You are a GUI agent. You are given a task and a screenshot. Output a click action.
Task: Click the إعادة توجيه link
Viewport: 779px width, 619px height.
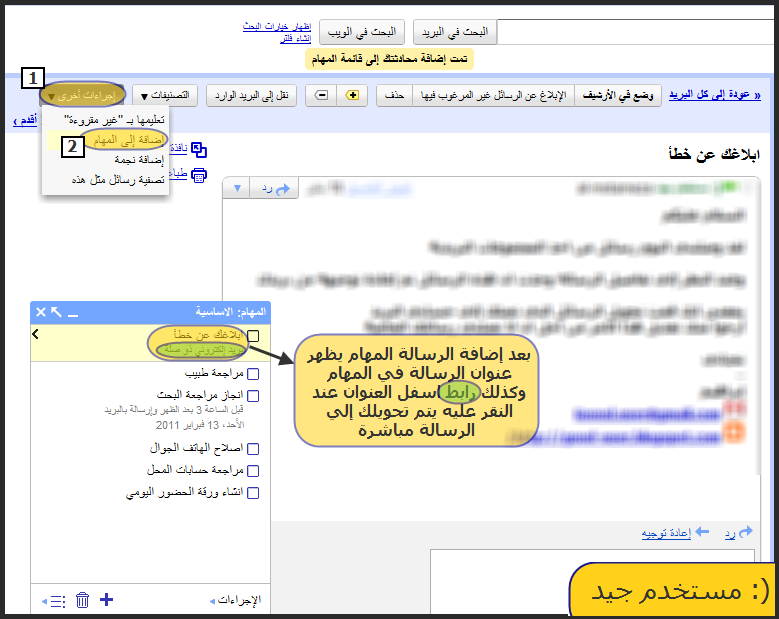pyautogui.click(x=666, y=534)
